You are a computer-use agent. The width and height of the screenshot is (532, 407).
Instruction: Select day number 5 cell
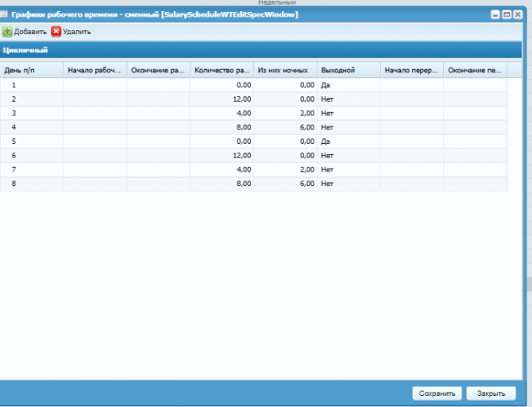[32, 141]
